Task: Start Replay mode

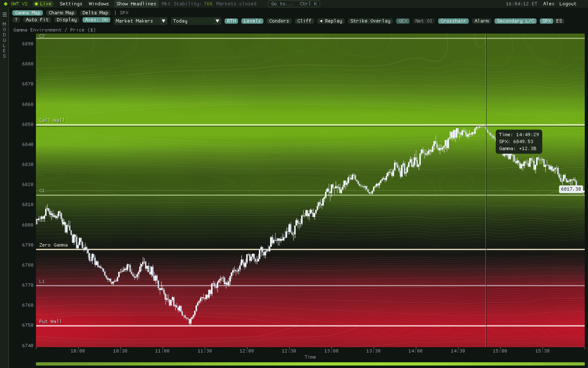Action: point(331,21)
